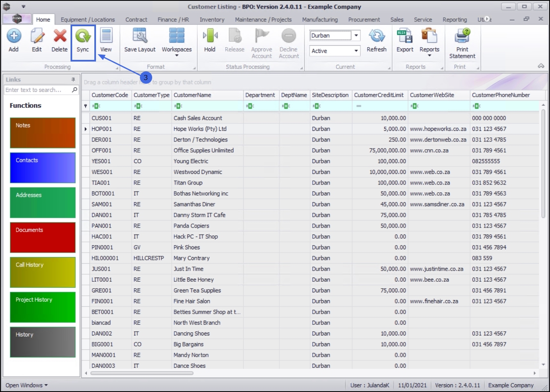The image size is (550, 392).
Task: Save the current grid layout
Action: [x=140, y=40]
